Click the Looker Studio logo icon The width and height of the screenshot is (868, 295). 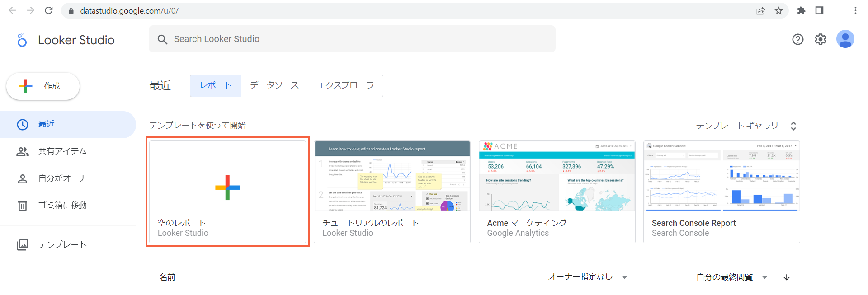[x=22, y=40]
